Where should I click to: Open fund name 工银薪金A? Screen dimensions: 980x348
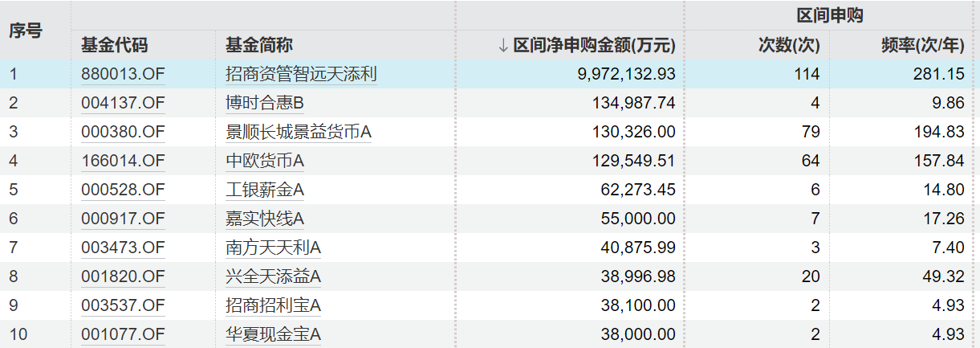click(x=265, y=190)
